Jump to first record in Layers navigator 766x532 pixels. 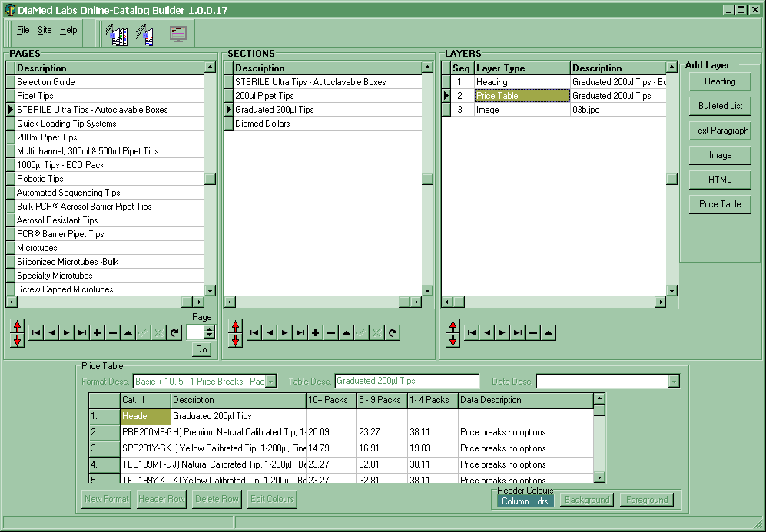coord(471,332)
